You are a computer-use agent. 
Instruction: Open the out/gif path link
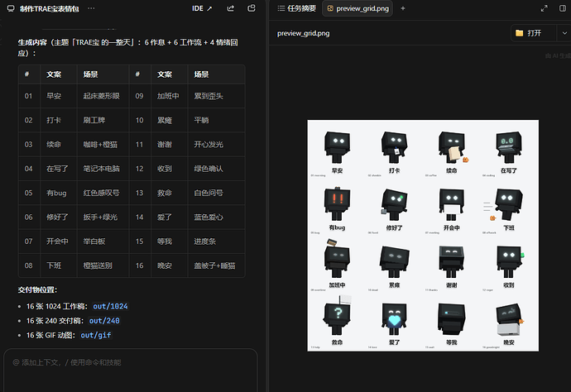pos(96,335)
